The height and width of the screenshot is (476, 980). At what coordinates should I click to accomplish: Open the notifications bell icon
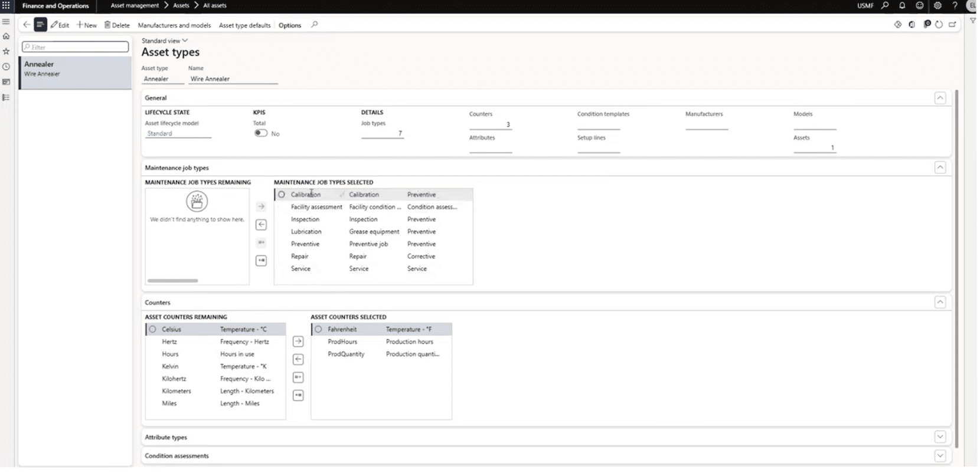click(x=902, y=5)
